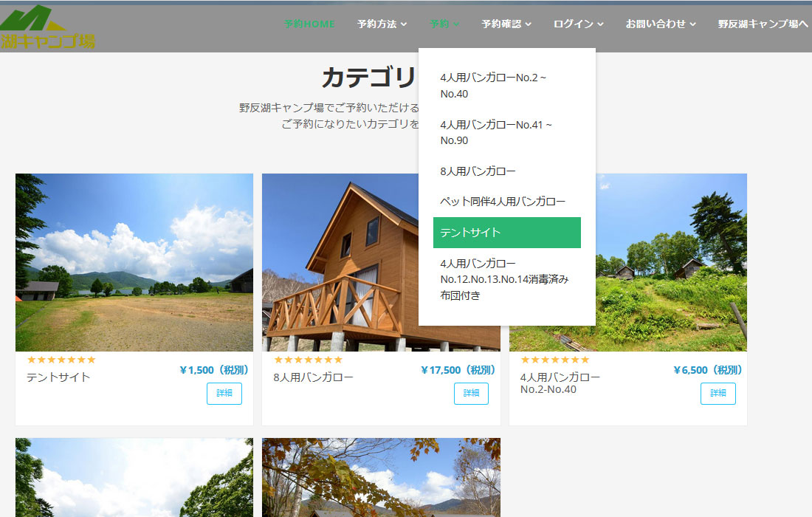812x517 pixels.
Task: Select the 消毒済み布団付き bungalow menu entry
Action: 504,279
